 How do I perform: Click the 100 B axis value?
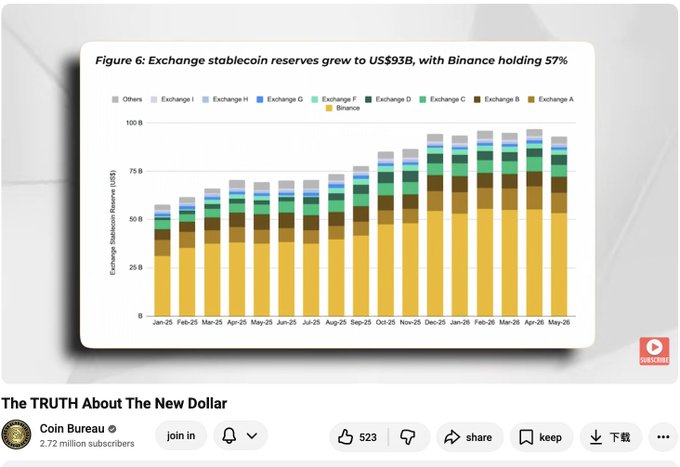[134, 123]
